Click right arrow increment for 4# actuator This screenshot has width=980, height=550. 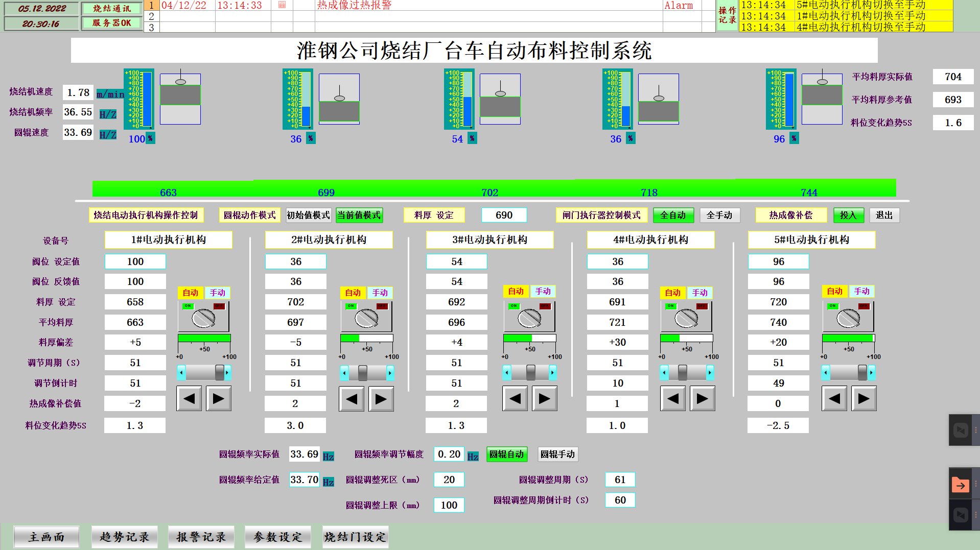pyautogui.click(x=702, y=399)
